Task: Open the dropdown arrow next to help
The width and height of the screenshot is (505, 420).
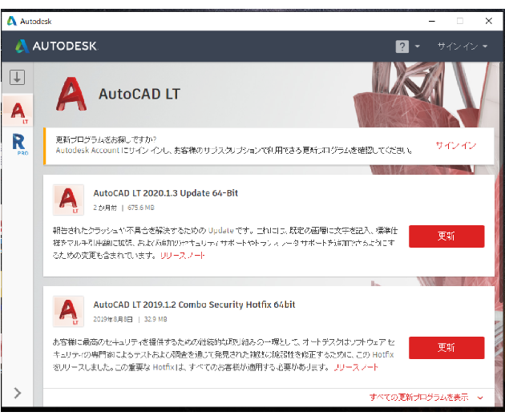Action: 418,46
